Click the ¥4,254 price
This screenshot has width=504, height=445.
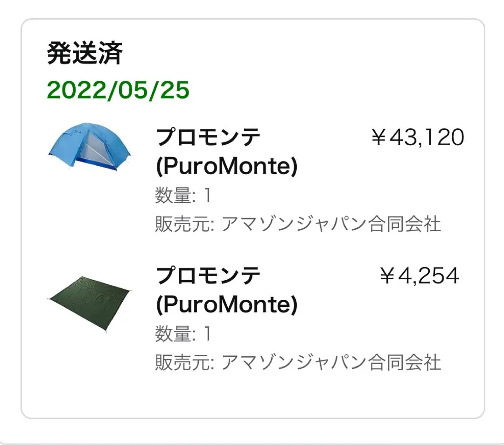pos(420,276)
